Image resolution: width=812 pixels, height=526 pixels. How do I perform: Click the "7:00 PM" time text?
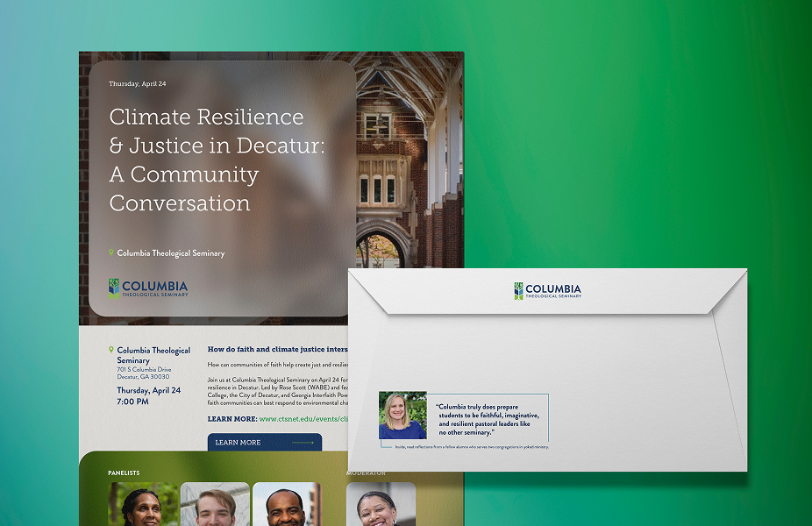132,402
